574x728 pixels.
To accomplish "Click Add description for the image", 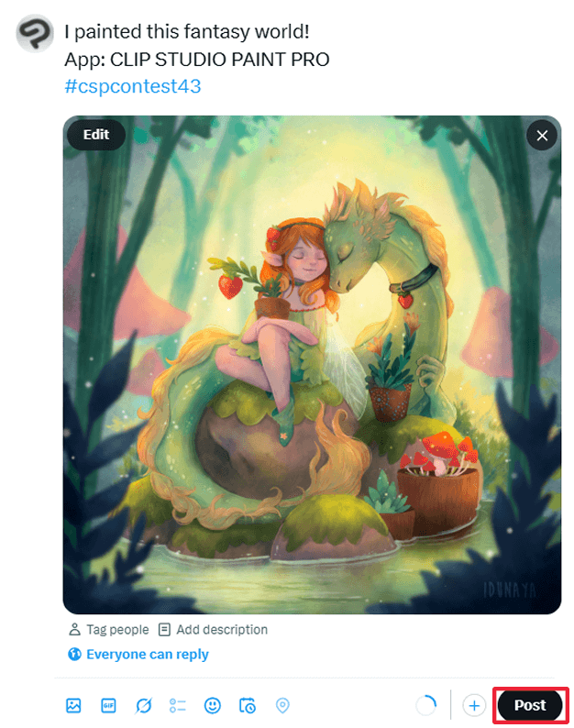I will [x=213, y=630].
